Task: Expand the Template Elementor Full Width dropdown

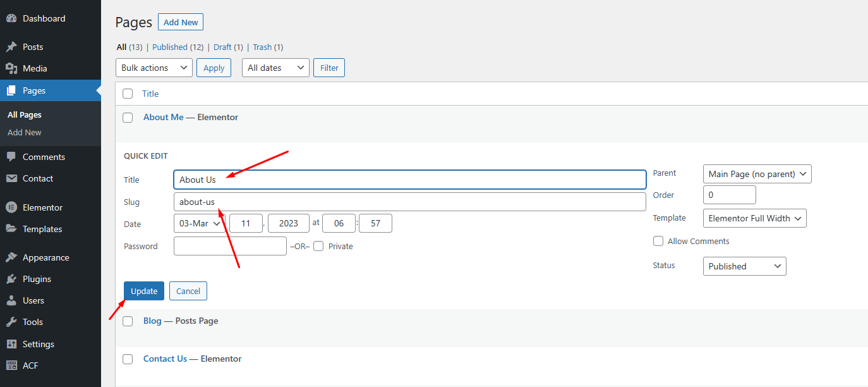Action: tap(754, 218)
